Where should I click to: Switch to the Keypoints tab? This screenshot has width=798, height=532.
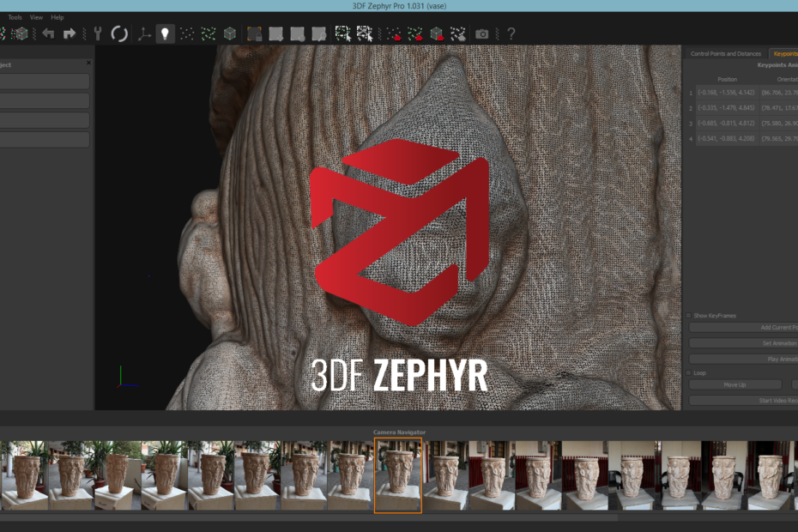(785, 53)
